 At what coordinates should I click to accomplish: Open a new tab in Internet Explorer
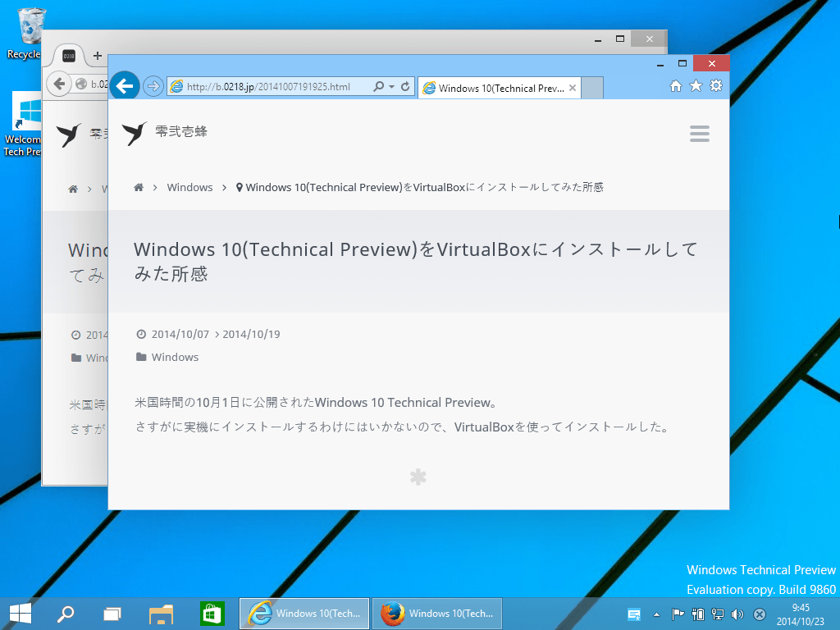(592, 89)
